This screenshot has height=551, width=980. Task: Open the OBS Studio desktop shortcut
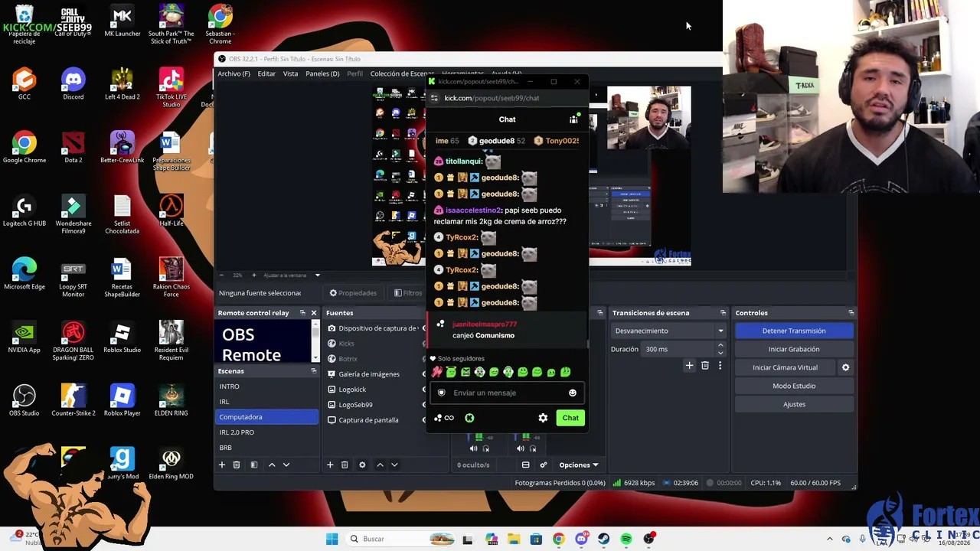[24, 400]
